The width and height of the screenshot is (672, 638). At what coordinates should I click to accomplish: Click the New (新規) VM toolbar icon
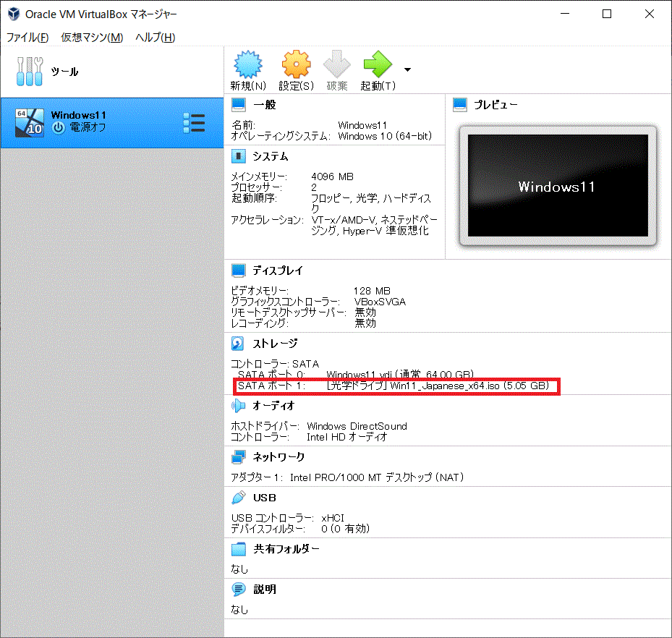pyautogui.click(x=248, y=64)
